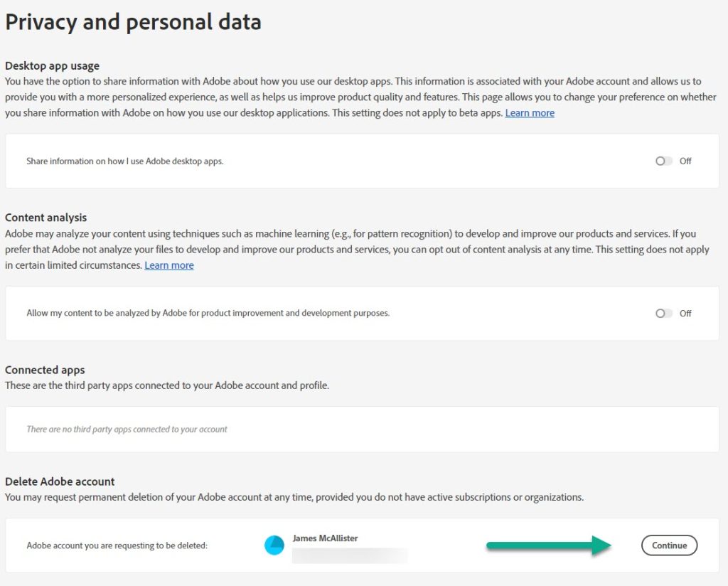Click the green arrow pointing to Continue
Screen dimensions: 728x586
(549, 545)
